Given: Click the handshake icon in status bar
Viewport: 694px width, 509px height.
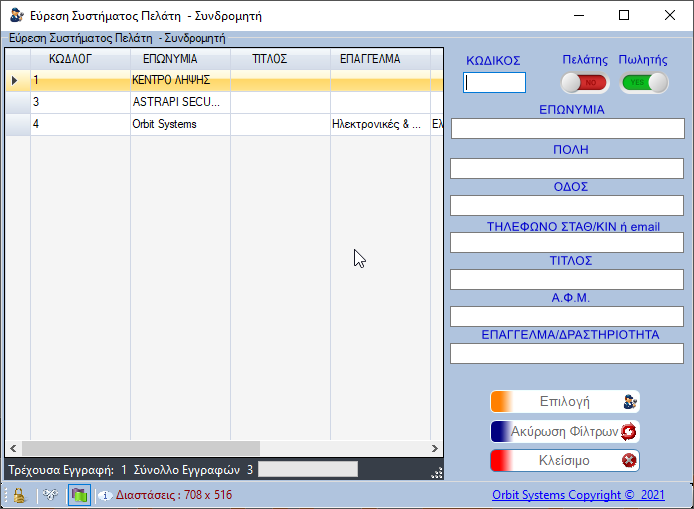Looking at the screenshot, I should point(51,495).
